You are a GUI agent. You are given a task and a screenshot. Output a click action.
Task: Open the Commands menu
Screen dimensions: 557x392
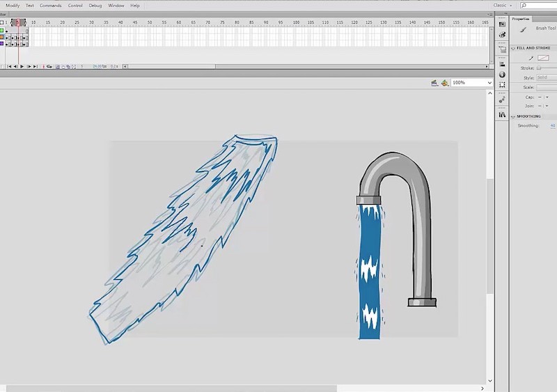50,5
